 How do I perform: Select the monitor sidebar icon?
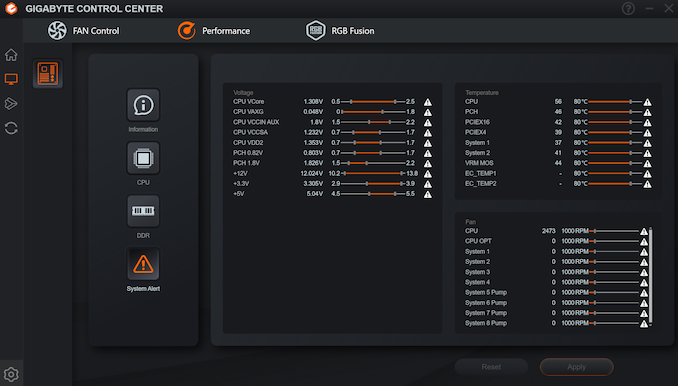pyautogui.click(x=11, y=79)
